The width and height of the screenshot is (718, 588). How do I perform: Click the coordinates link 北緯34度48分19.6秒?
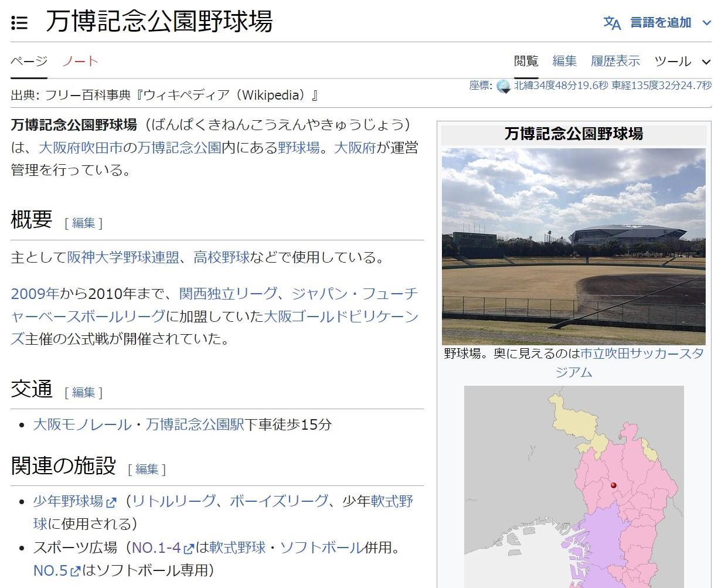pyautogui.click(x=562, y=86)
